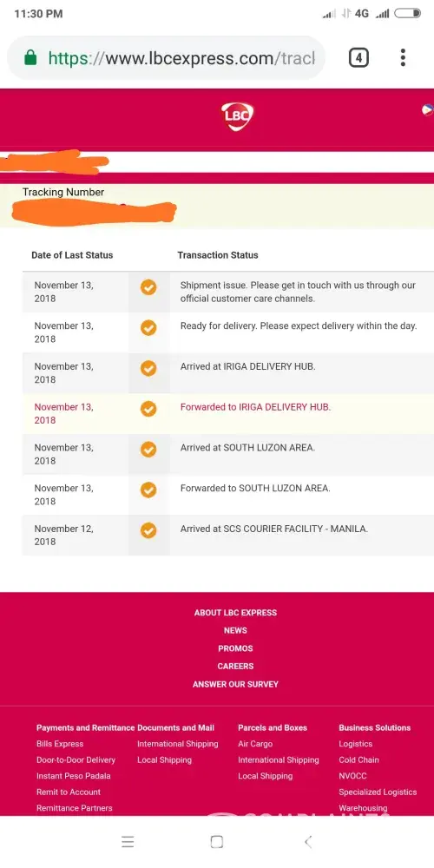Tap checkmark beside SCS Courier Facility status
Viewport: 434px width, 868px height.
tap(148, 530)
